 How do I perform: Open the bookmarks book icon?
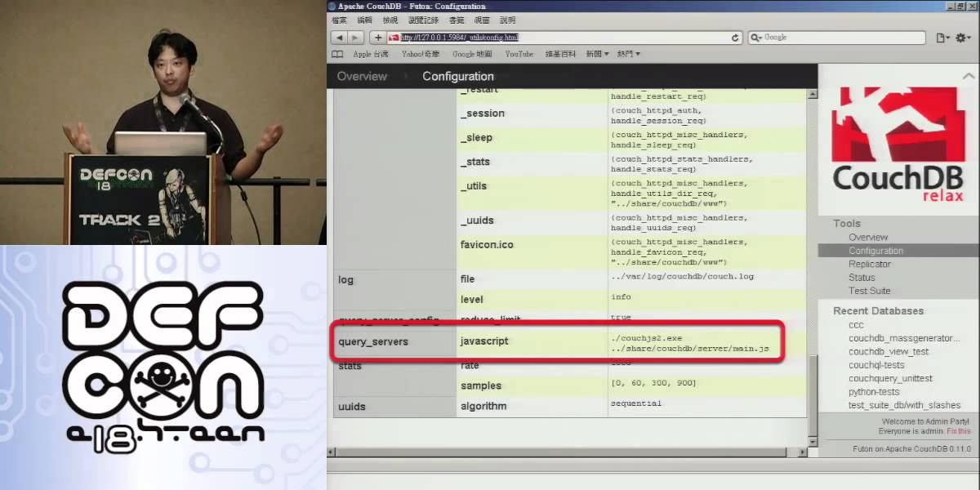point(337,54)
